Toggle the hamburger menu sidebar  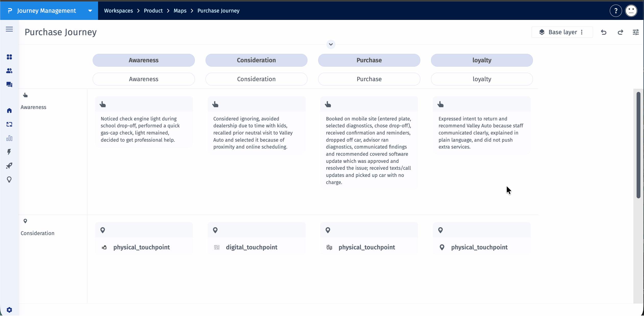tap(9, 29)
